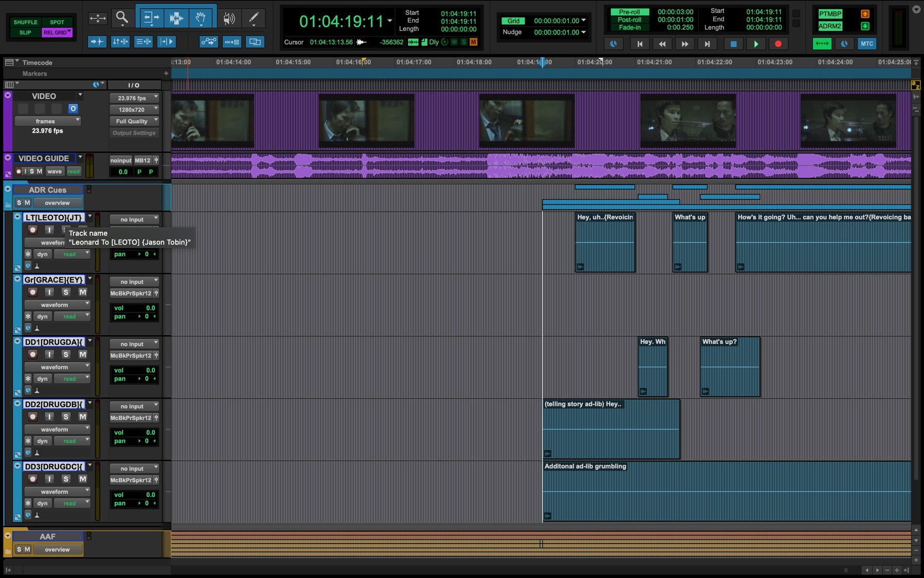Toggle Rel Grid edit mode
The height and width of the screenshot is (578, 924).
57,32
